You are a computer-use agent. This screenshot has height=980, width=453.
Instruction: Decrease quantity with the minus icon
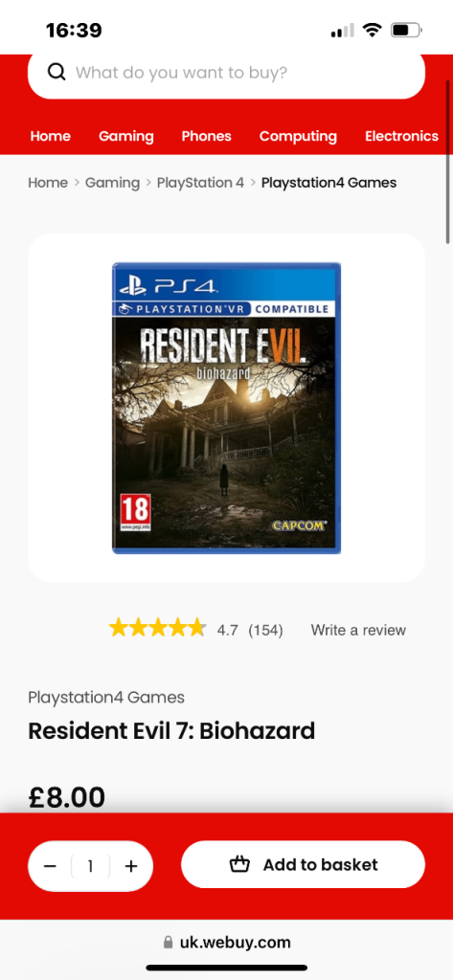click(50, 866)
